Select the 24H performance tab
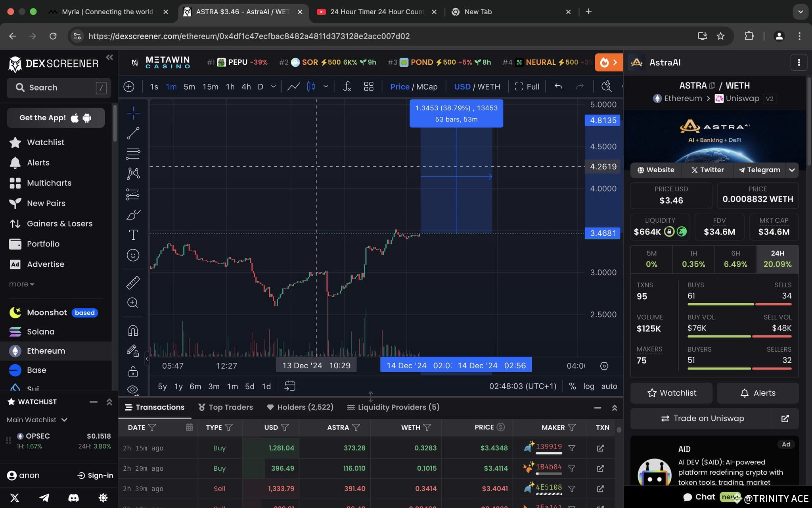The image size is (812, 508). [778, 259]
